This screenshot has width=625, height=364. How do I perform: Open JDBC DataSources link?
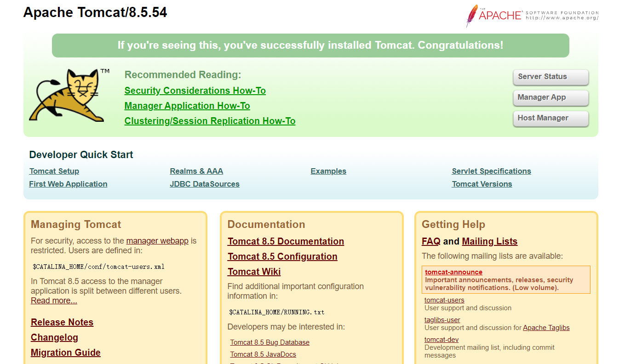[x=205, y=184]
